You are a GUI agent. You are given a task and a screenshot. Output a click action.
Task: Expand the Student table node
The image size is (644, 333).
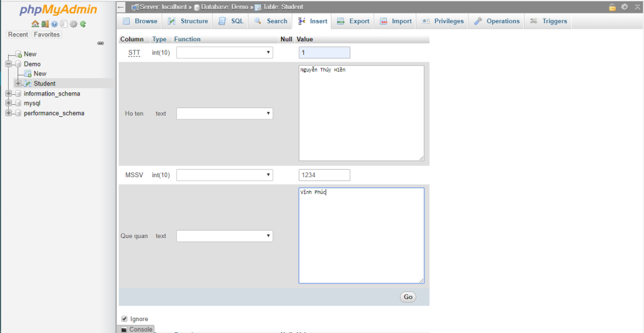pyautogui.click(x=18, y=83)
